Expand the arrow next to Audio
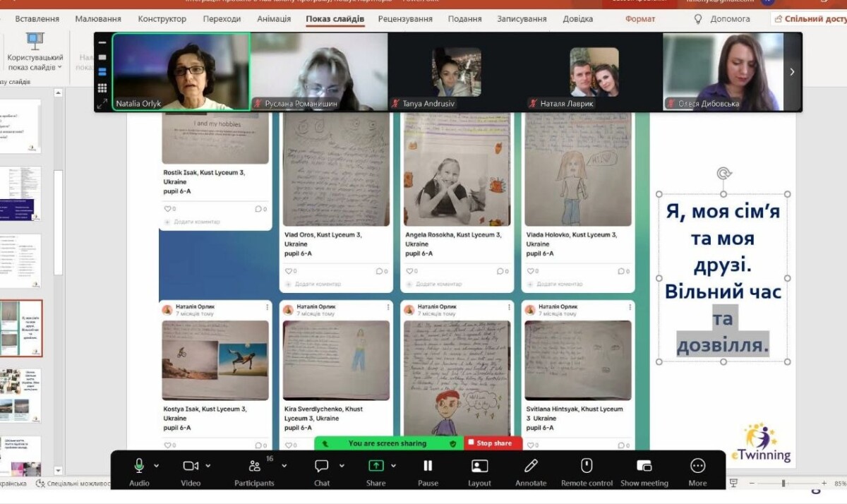 [157, 466]
